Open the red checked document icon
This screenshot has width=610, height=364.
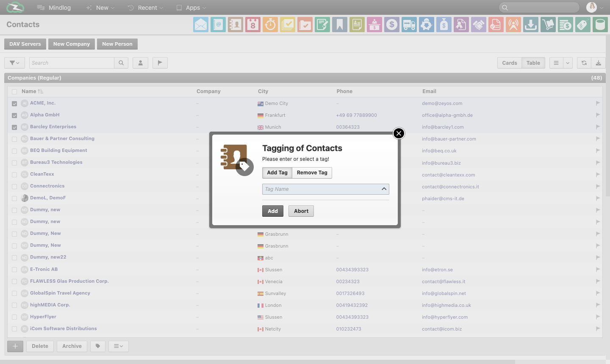pos(496,25)
